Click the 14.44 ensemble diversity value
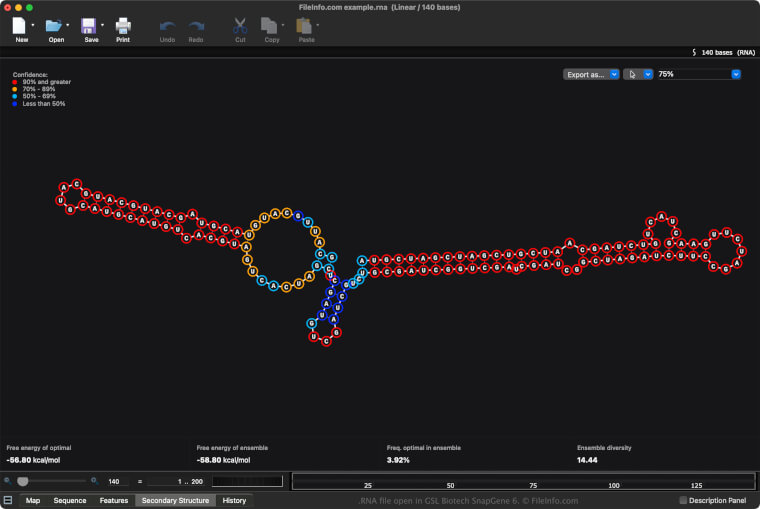The width and height of the screenshot is (760, 509). [x=587, y=460]
